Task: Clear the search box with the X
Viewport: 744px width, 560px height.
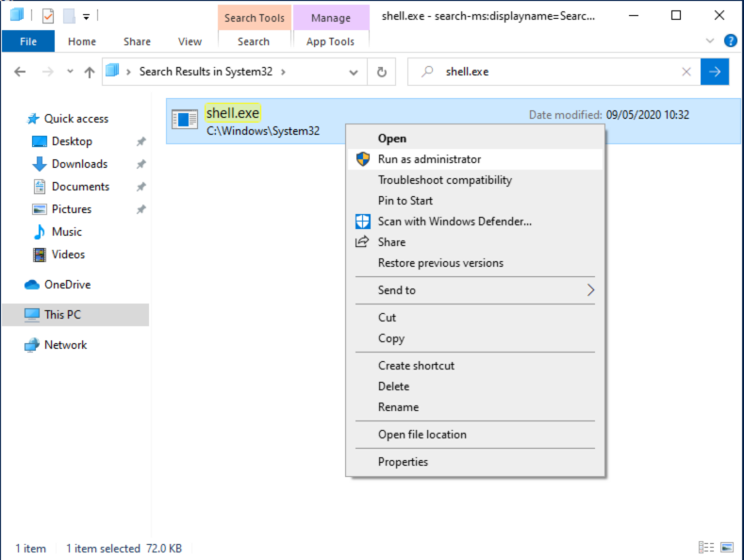Action: coord(686,72)
